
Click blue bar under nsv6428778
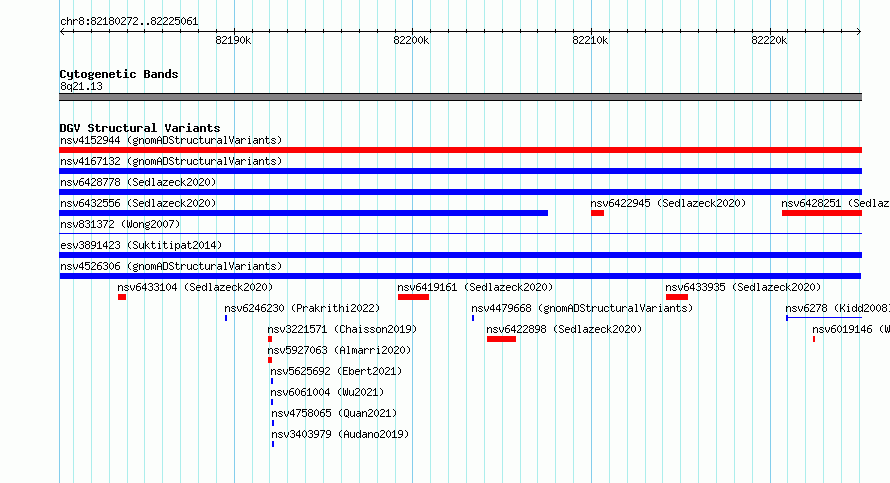pos(460,192)
